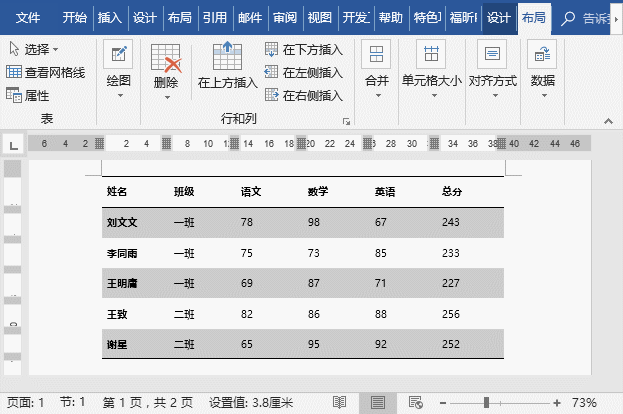Expand the Alignment dropdown arrow
This screenshot has width=623, height=414.
[x=495, y=96]
